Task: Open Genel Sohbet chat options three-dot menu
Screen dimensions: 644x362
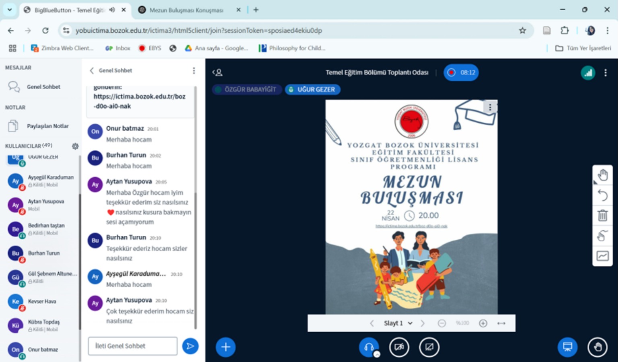Action: 194,71
